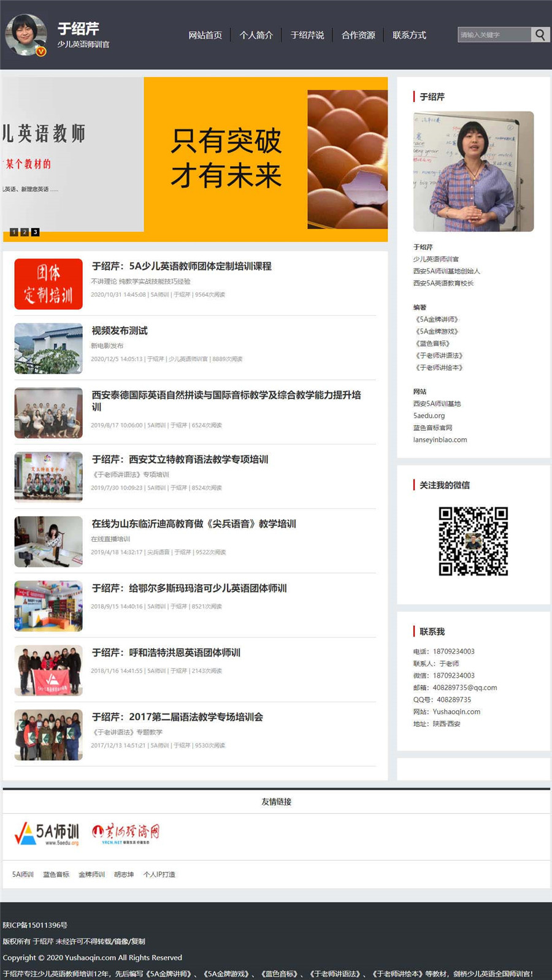
Task: Go to 于绍芹说 in the nav bar
Action: click(307, 35)
